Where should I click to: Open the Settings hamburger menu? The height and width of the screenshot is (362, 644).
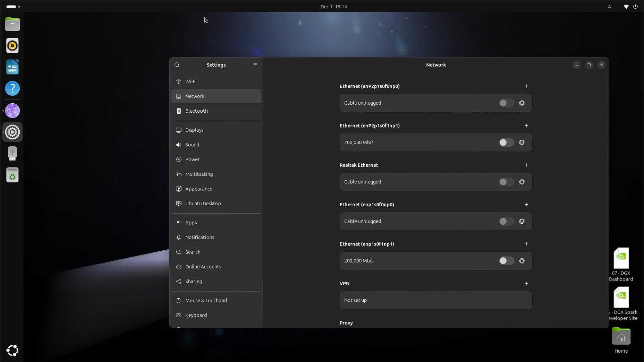tap(255, 65)
